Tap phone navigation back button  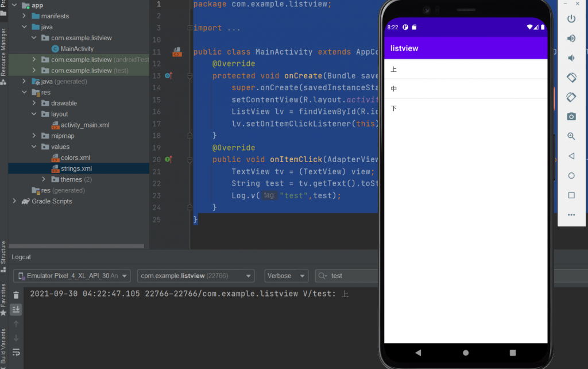(418, 352)
